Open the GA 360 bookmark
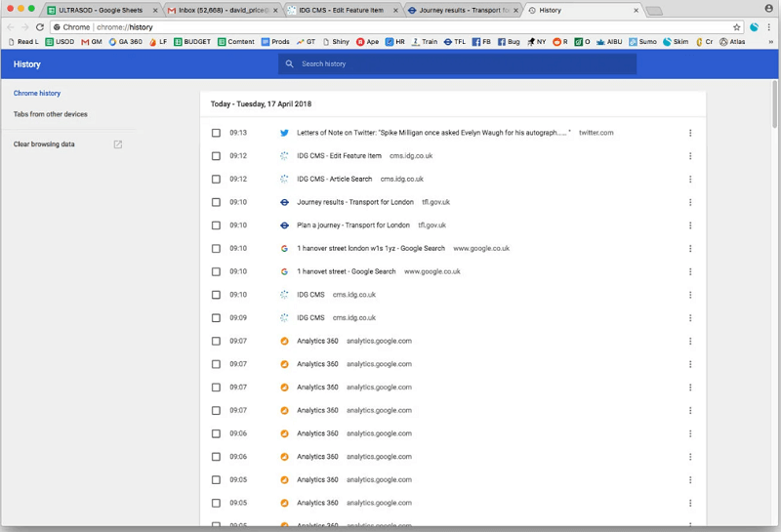The image size is (781, 532). click(x=126, y=42)
